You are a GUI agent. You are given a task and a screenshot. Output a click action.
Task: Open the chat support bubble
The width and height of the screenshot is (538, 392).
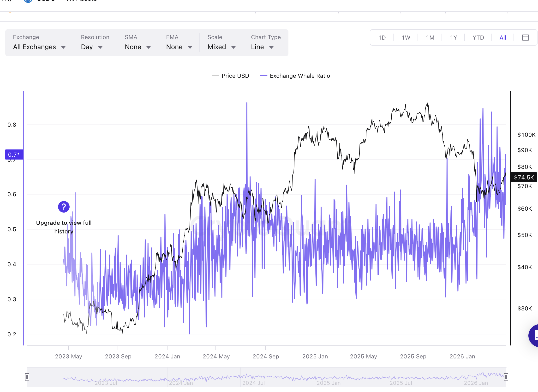(x=534, y=335)
